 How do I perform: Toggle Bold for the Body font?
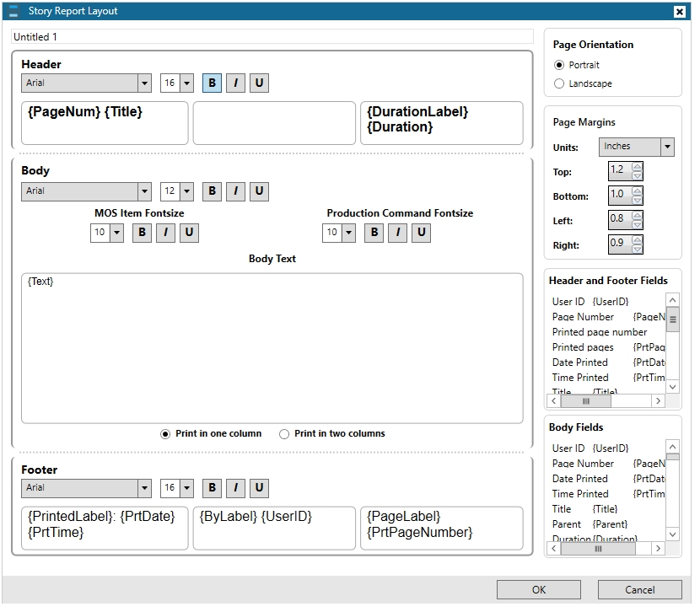click(x=212, y=191)
